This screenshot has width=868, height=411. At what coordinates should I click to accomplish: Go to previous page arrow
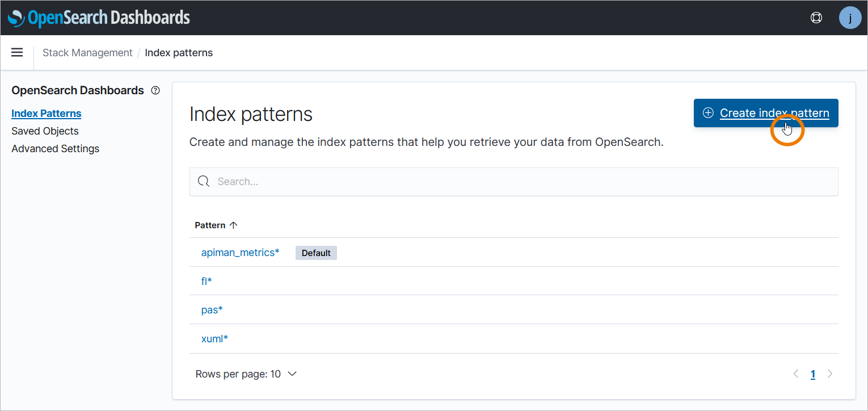tap(796, 374)
